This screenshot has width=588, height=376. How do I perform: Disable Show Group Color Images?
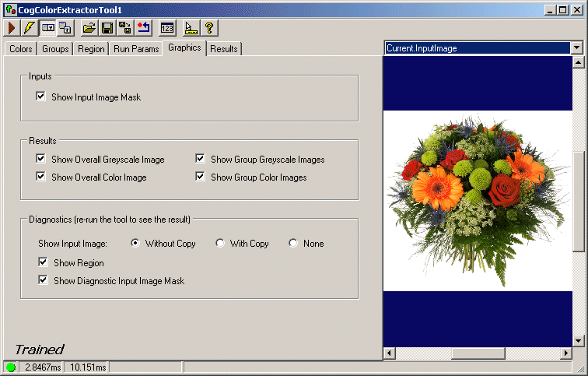click(201, 177)
